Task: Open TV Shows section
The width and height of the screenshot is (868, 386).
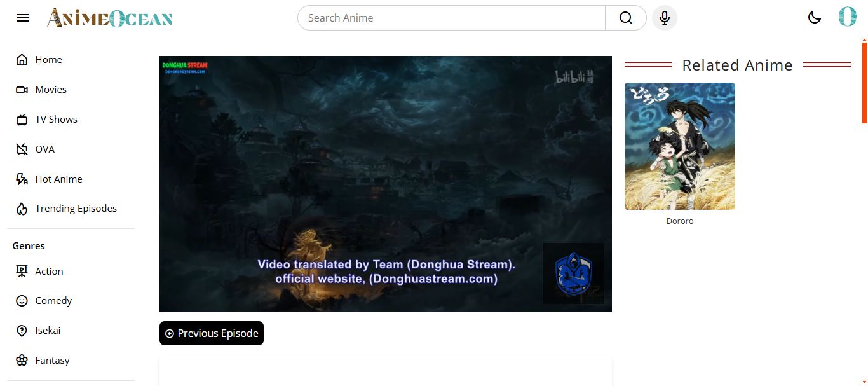Action: (x=57, y=120)
